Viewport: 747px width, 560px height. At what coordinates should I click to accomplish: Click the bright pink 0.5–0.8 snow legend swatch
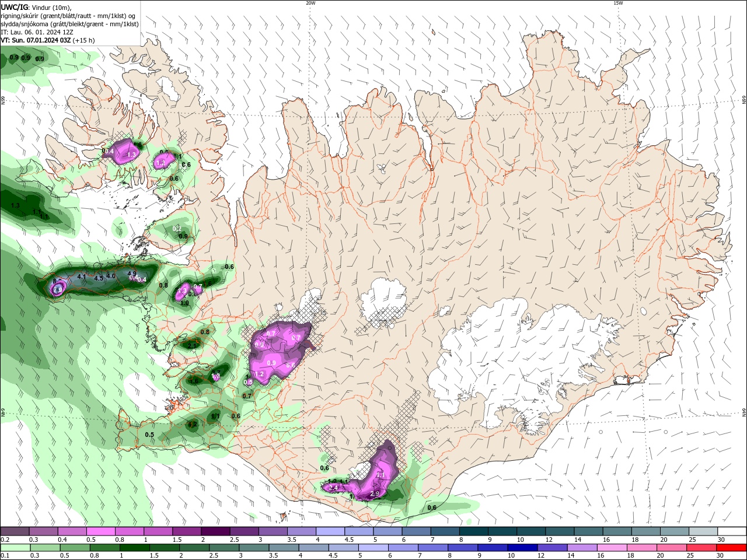(x=100, y=531)
